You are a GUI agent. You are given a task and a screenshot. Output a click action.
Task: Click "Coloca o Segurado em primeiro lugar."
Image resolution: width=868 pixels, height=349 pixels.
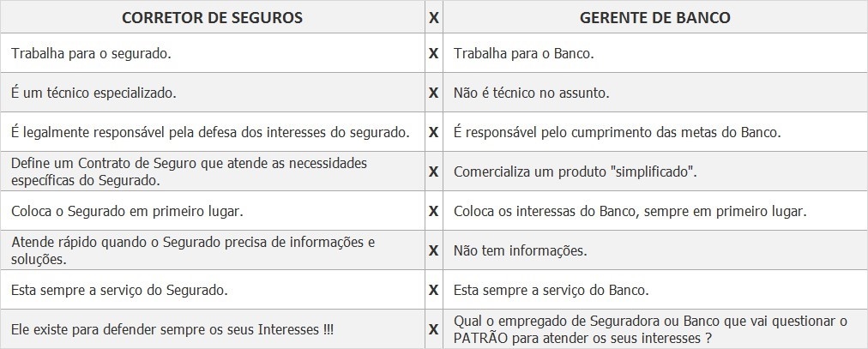pos(127,210)
